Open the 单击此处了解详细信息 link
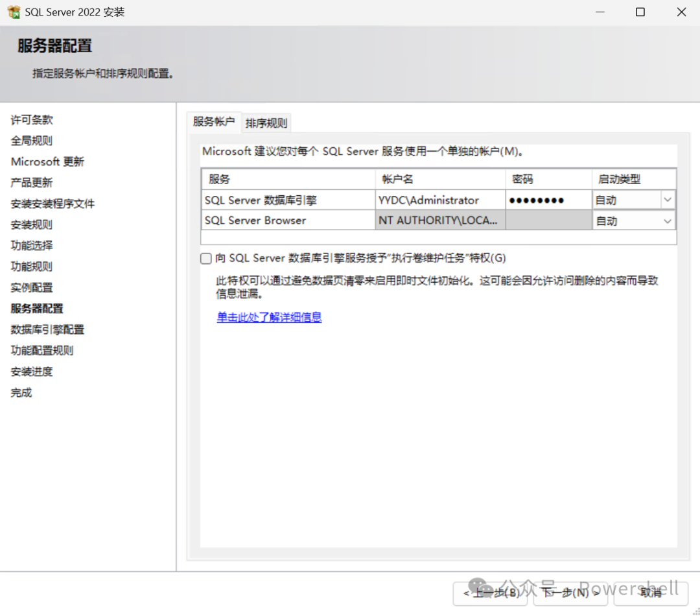700x616 pixels. 269,317
